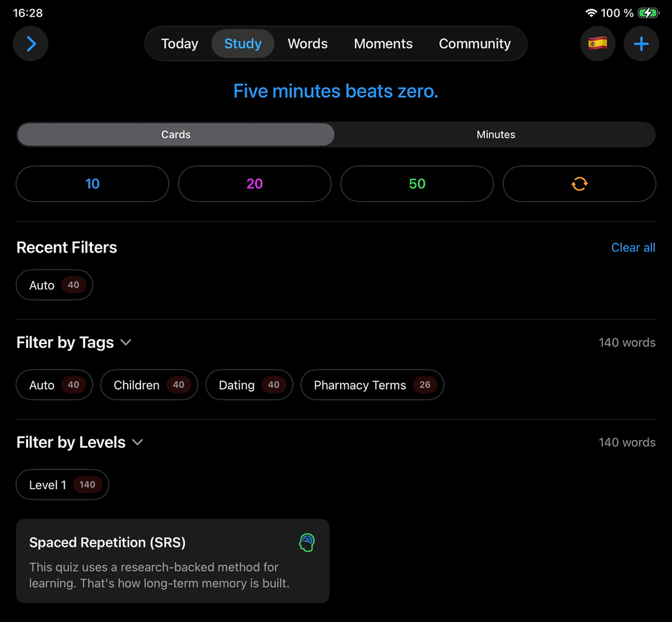The width and height of the screenshot is (672, 622).
Task: Open the sidebar with the chevron button
Action: click(x=31, y=44)
